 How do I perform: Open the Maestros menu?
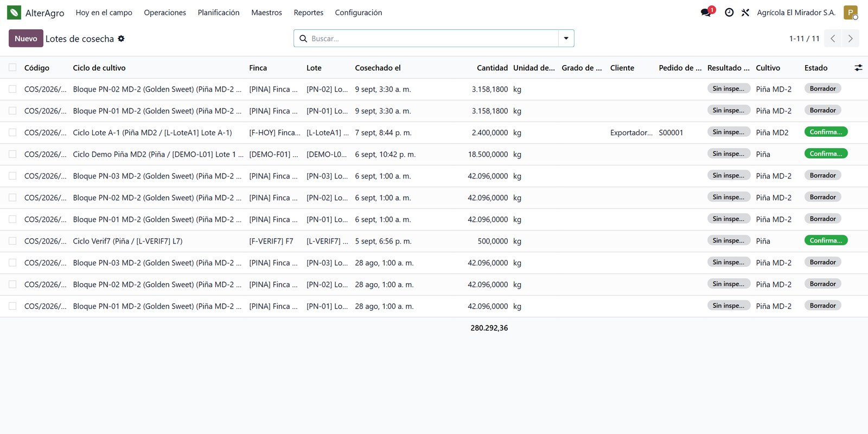tap(266, 12)
